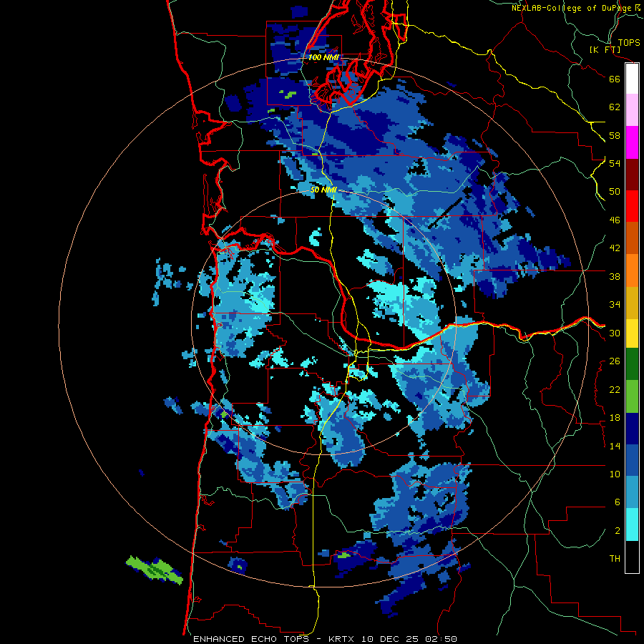Click the white swatch in the tops legend
Viewport: 644px width, 644px height.
632,79
